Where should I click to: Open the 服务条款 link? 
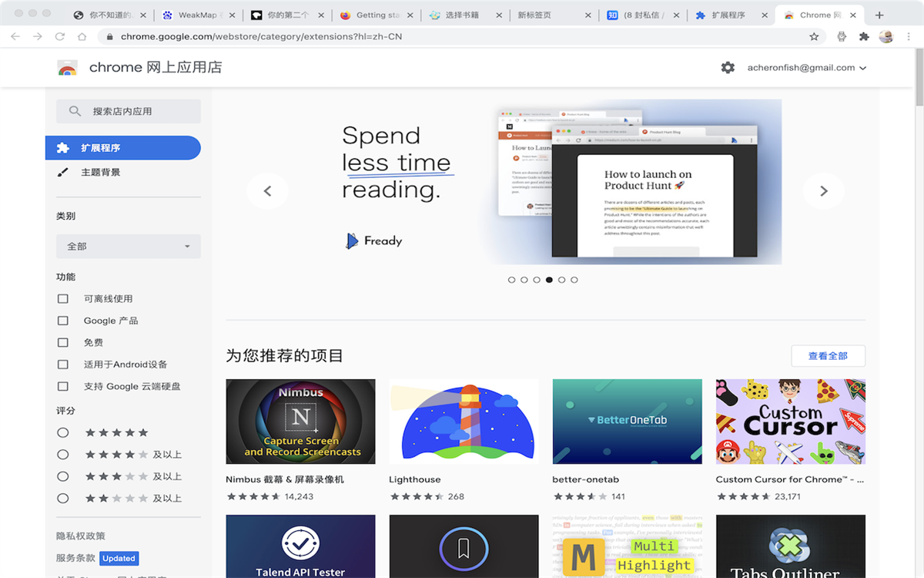(x=76, y=558)
